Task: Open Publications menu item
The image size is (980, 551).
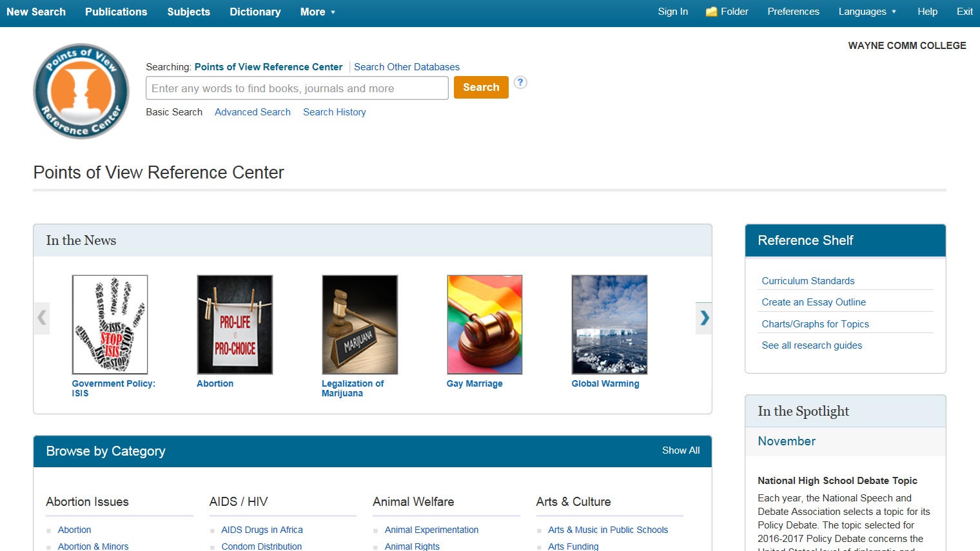Action: [116, 12]
